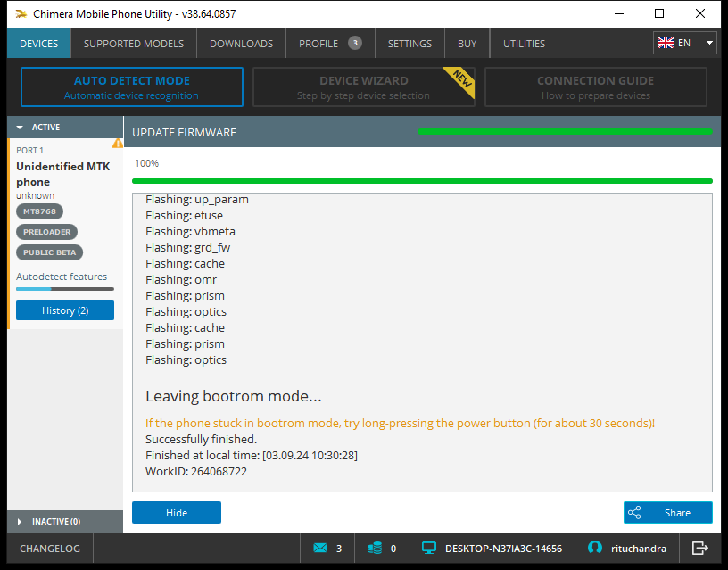Click the PROFILE notification badge showing 3

tap(355, 43)
